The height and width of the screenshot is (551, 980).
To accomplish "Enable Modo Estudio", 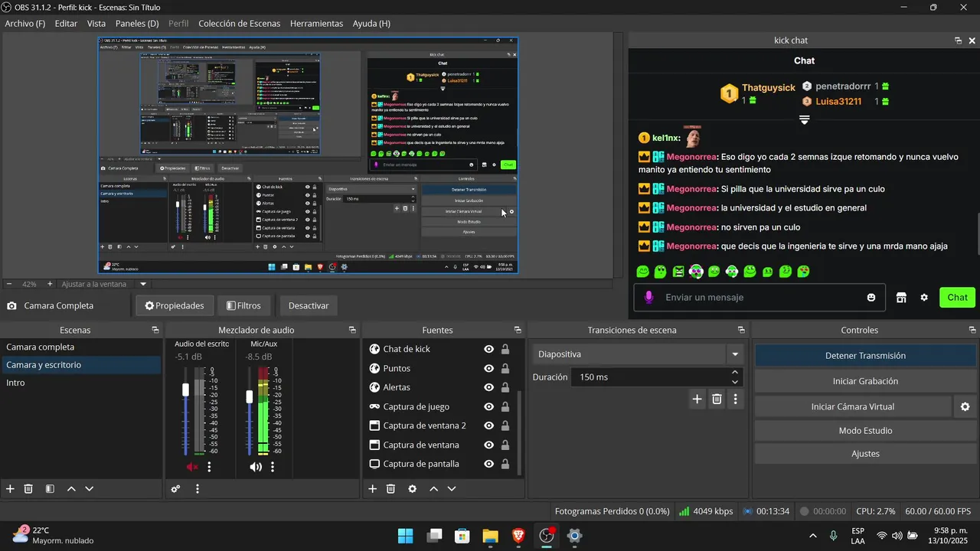I will pos(865,431).
